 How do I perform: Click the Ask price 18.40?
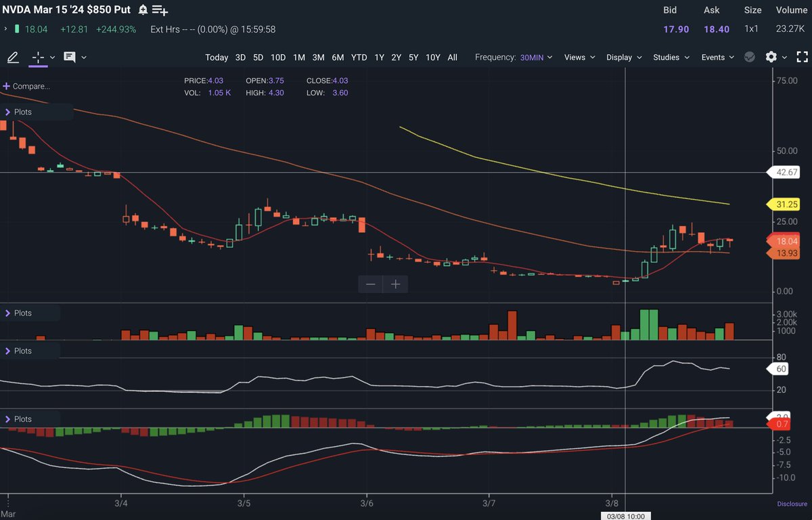(715, 29)
